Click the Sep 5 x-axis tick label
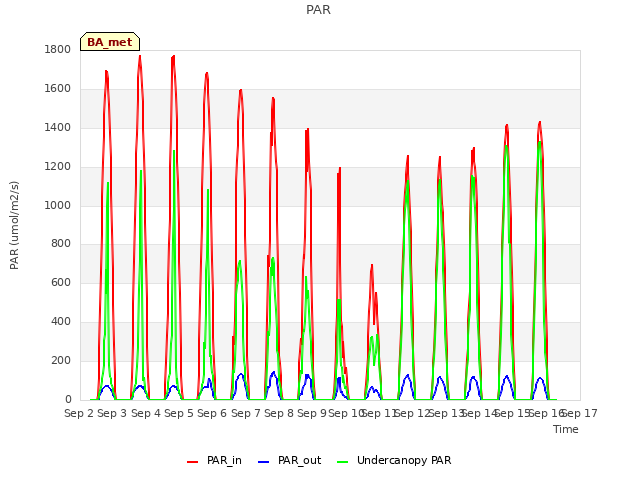 [x=179, y=413]
